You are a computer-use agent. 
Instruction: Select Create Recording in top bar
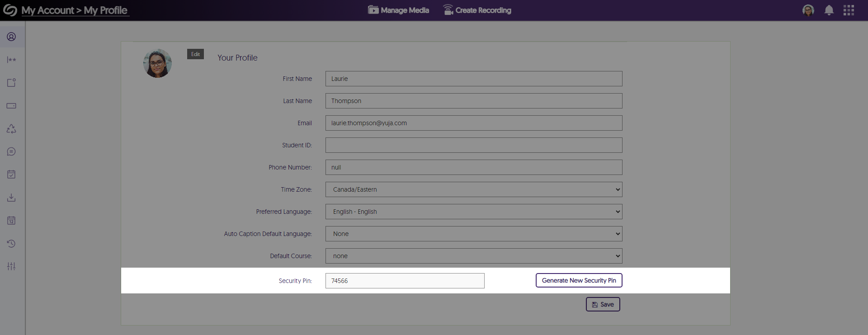(x=477, y=10)
